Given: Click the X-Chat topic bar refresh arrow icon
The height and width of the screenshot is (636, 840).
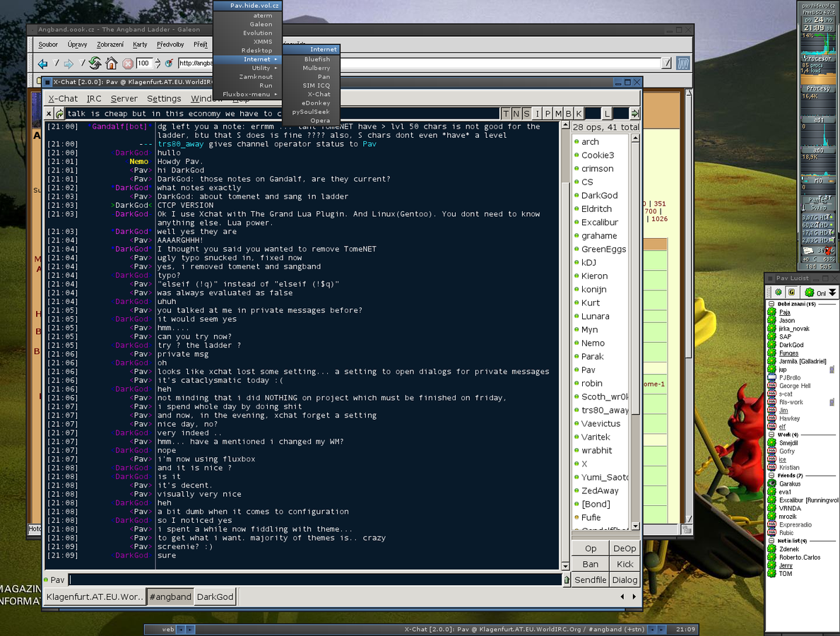Looking at the screenshot, I should tap(59, 114).
